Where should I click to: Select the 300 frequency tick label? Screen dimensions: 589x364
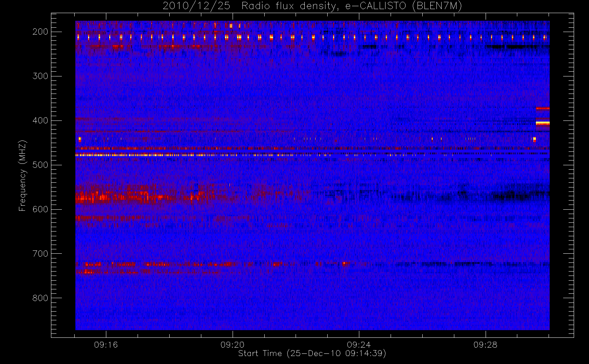[x=40, y=76]
